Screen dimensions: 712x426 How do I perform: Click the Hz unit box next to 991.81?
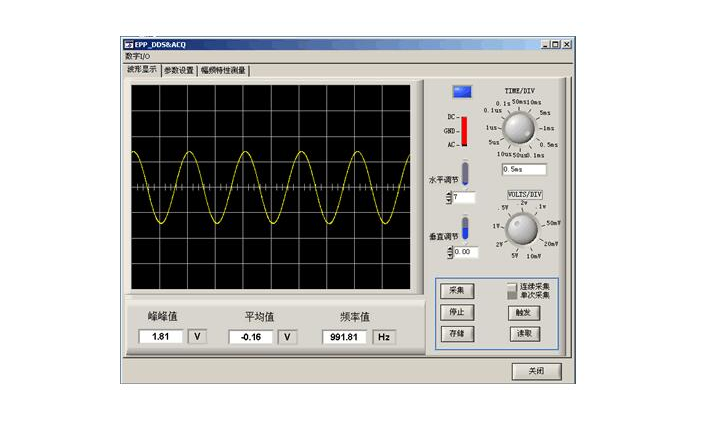(x=384, y=337)
